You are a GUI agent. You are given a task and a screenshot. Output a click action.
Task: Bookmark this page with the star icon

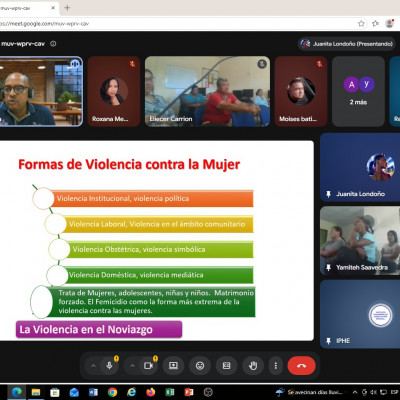(x=361, y=23)
